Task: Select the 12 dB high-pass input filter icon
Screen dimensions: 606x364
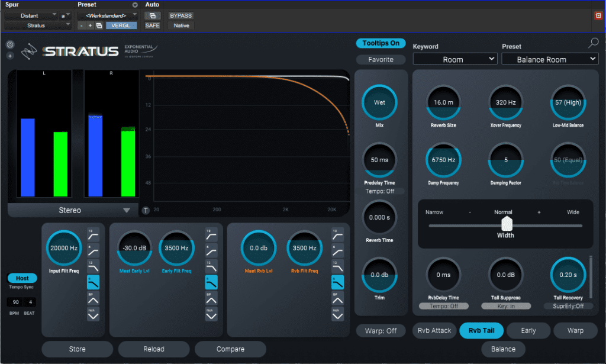Action: pyautogui.click(x=93, y=236)
